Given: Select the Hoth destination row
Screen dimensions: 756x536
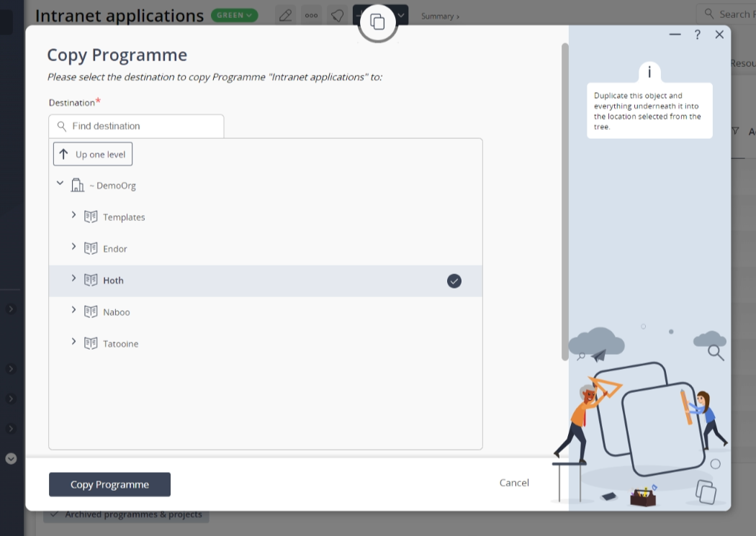Looking at the screenshot, I should click(266, 281).
